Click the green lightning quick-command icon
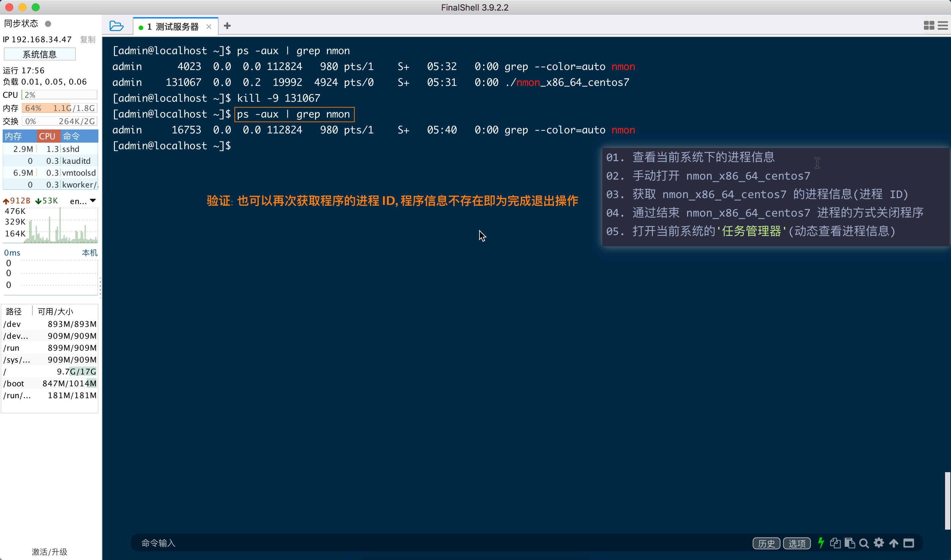 [x=821, y=543]
